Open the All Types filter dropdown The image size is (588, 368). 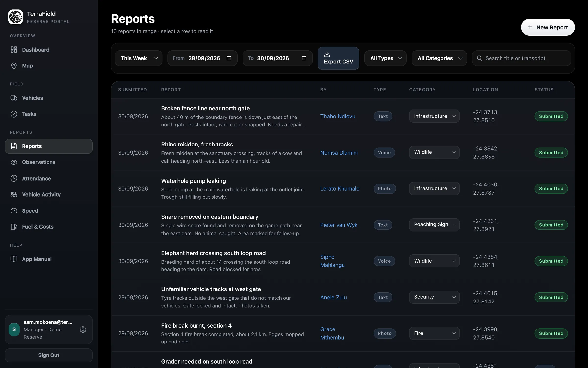pos(385,58)
